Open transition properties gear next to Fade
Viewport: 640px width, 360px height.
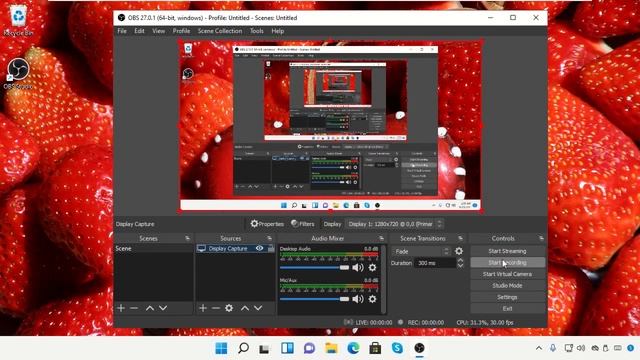click(x=459, y=251)
